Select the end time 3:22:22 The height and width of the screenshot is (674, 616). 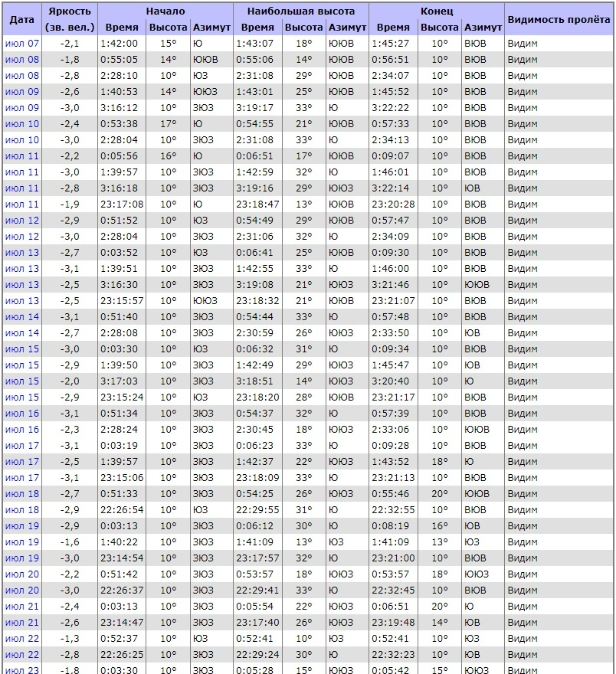390,108
